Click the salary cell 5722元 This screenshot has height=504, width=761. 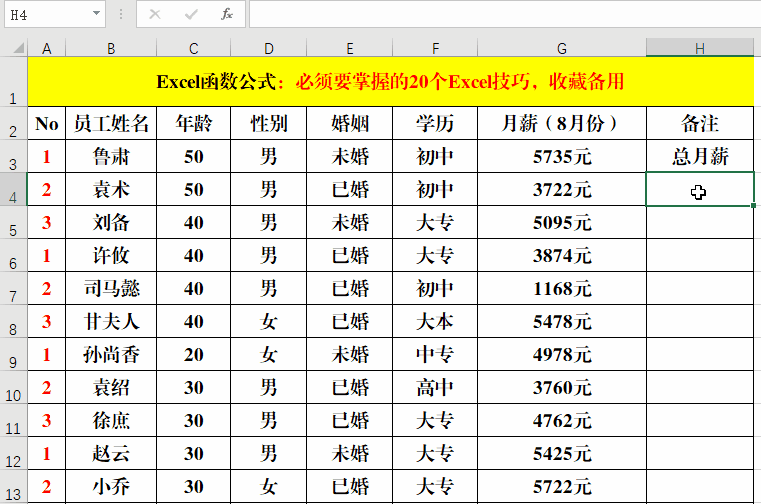tap(562, 487)
